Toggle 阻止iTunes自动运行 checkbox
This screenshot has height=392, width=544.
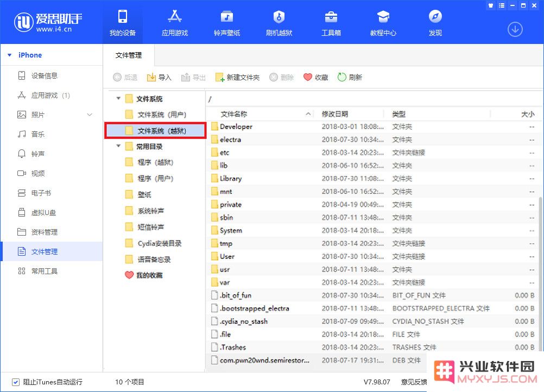pos(16,382)
